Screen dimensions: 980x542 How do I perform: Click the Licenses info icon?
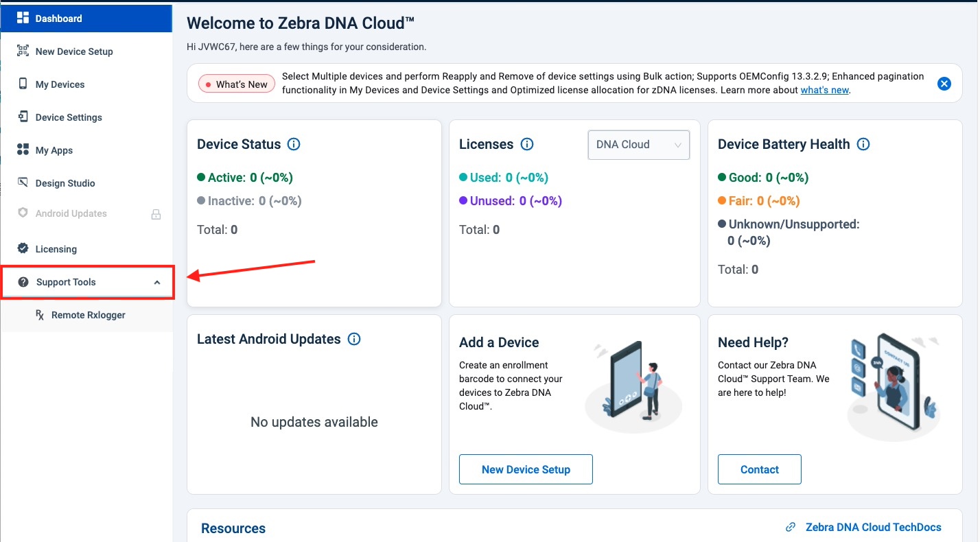click(527, 144)
